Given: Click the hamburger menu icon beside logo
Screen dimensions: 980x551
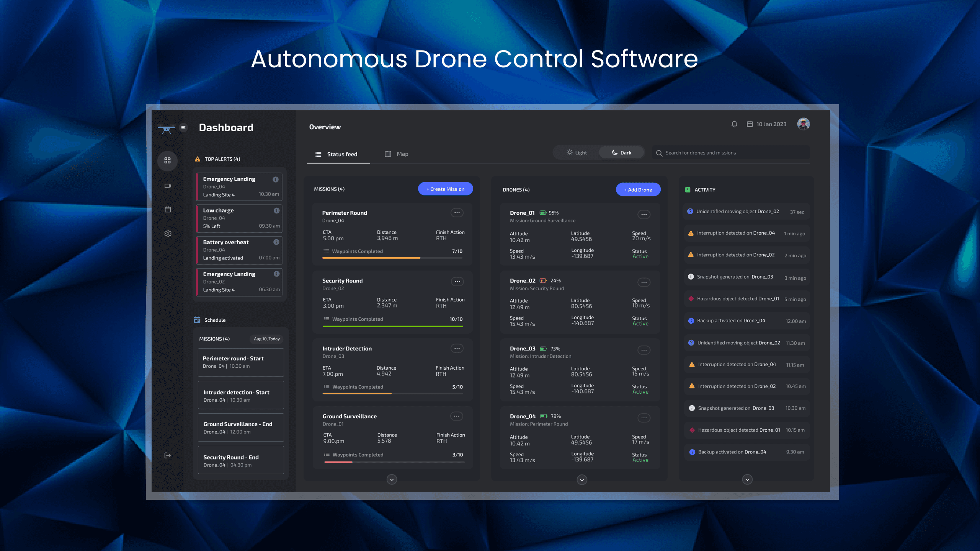Looking at the screenshot, I should point(183,127).
